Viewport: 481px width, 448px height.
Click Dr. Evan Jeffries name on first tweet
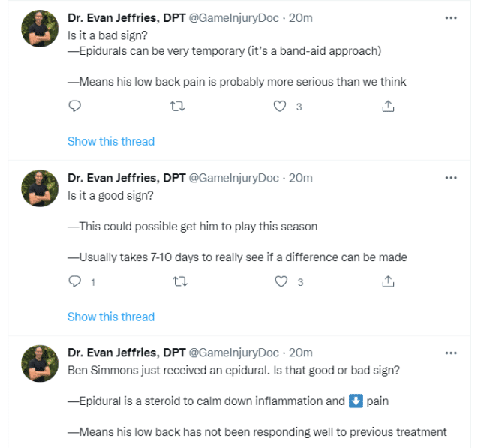(x=126, y=17)
